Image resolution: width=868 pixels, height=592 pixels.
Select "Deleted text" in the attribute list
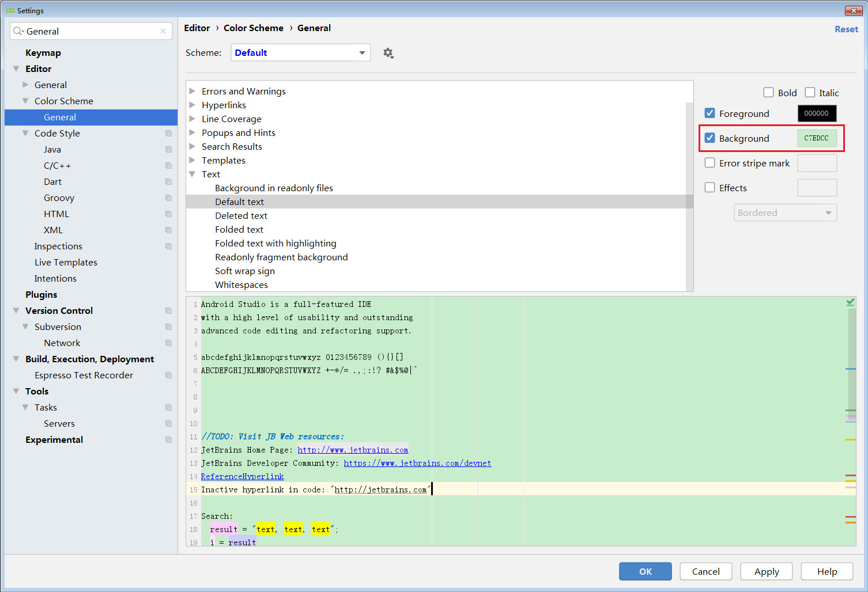coord(241,215)
